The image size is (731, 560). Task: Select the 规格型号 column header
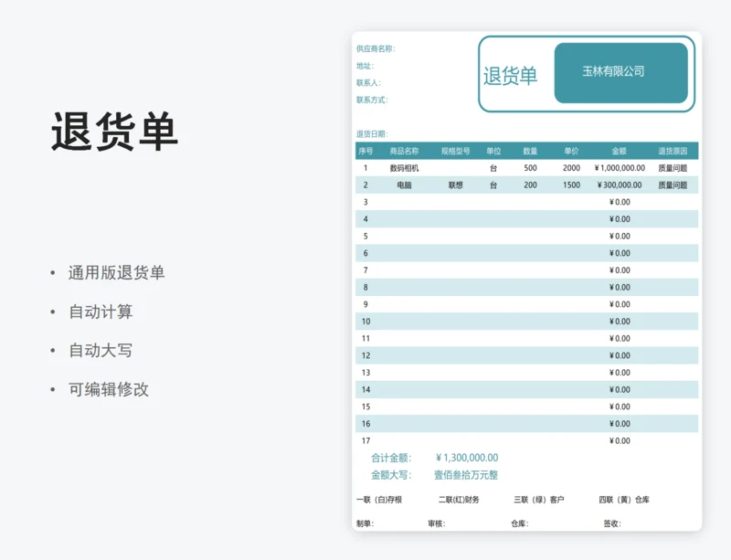point(455,151)
